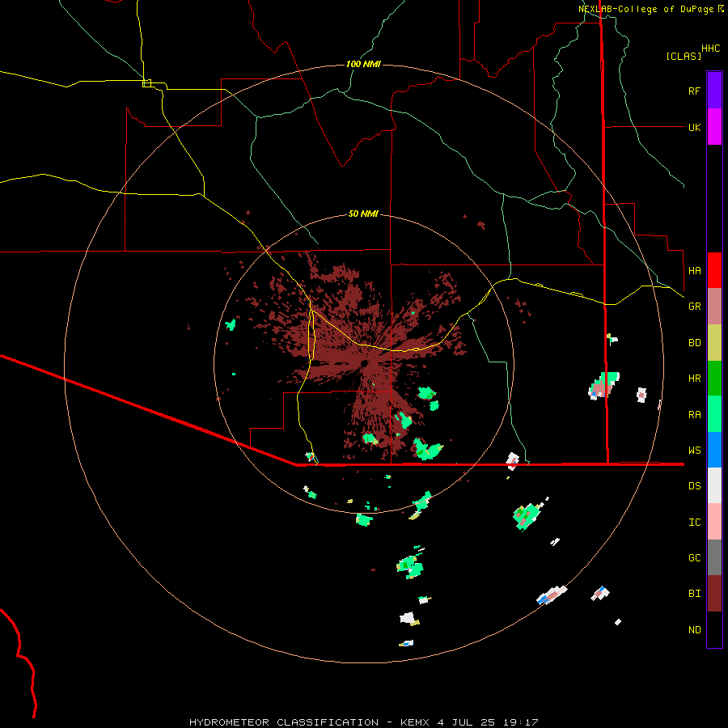Image resolution: width=728 pixels, height=728 pixels.
Task: Click the UK magenta legend swatch
Action: tap(714, 127)
